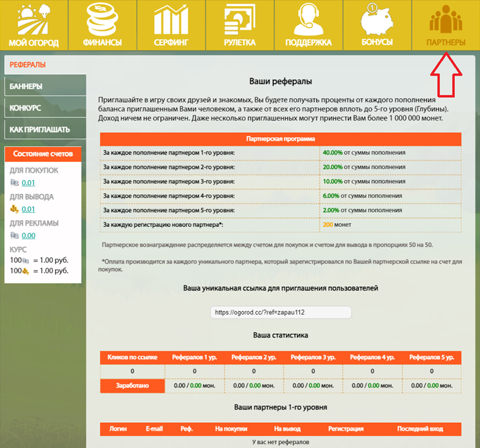Open the Финансы coins icon

[x=102, y=19]
